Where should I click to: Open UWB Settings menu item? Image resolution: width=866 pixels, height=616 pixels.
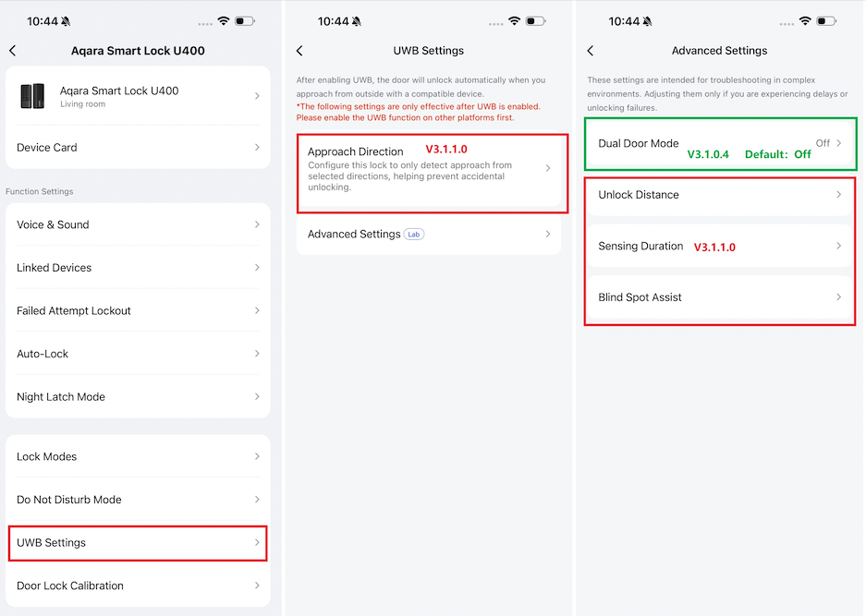138,543
